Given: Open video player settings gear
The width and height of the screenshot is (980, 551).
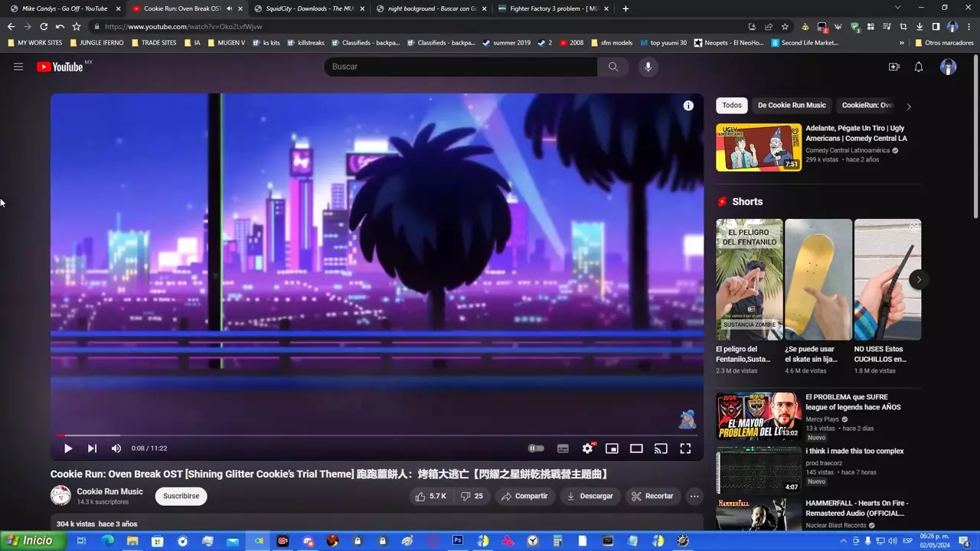Looking at the screenshot, I should (587, 448).
